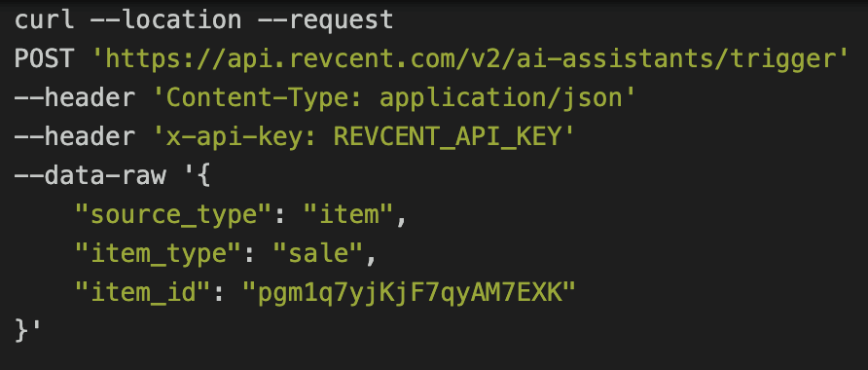
Task: Click the --data-raw flag
Action: tap(90, 175)
